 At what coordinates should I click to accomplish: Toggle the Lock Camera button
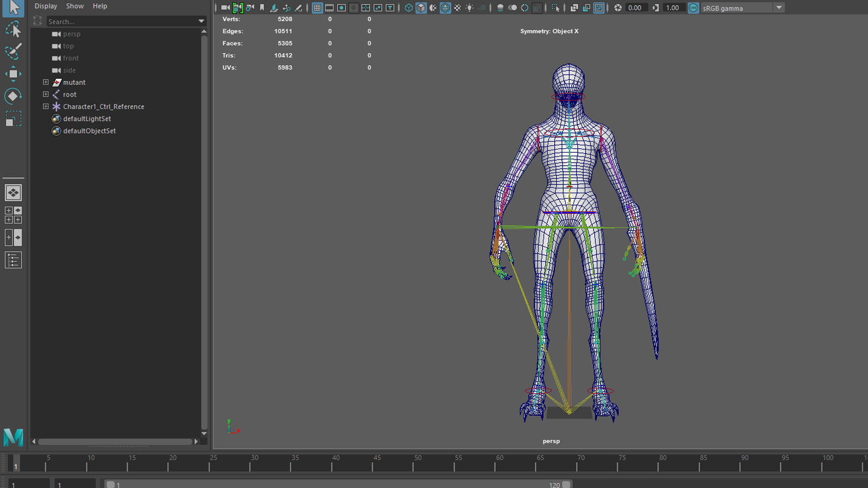tap(238, 8)
